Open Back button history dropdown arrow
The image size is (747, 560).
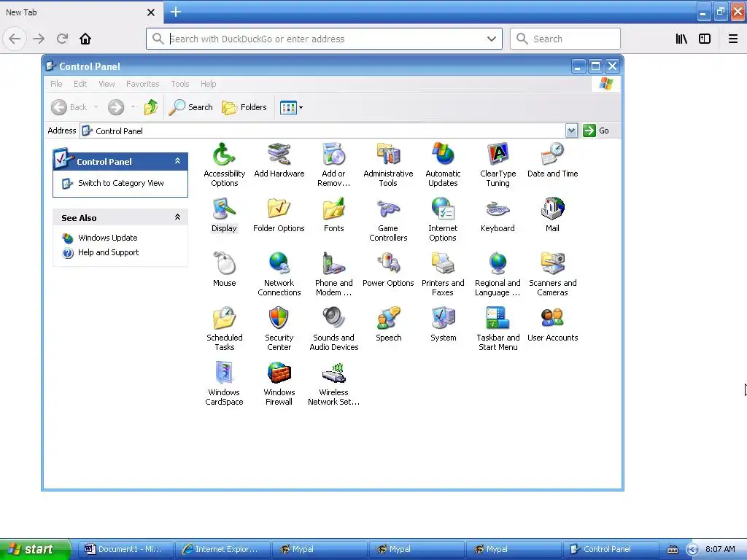tap(96, 107)
